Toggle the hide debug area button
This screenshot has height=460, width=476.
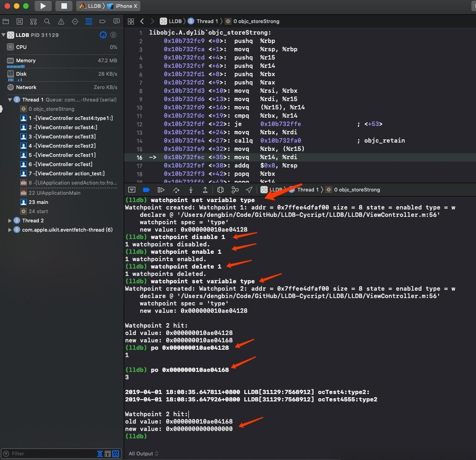[x=132, y=190]
